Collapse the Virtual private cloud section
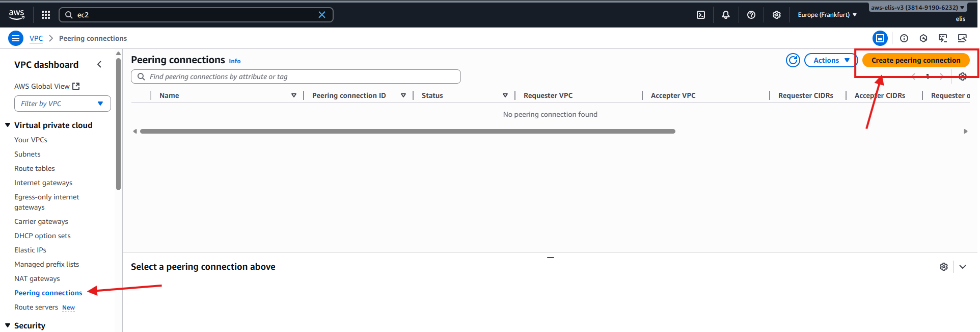Screen dimensions: 980x332 (8, 125)
